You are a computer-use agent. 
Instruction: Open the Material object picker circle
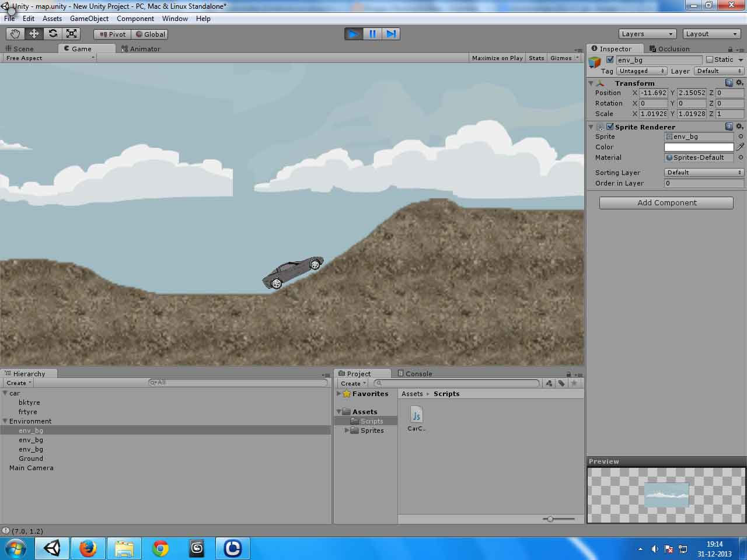(741, 157)
